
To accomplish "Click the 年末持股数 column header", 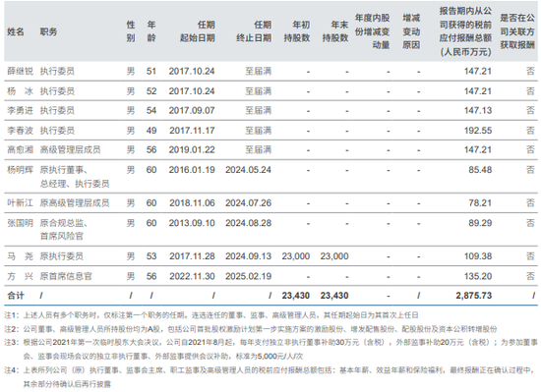I will coord(335,31).
